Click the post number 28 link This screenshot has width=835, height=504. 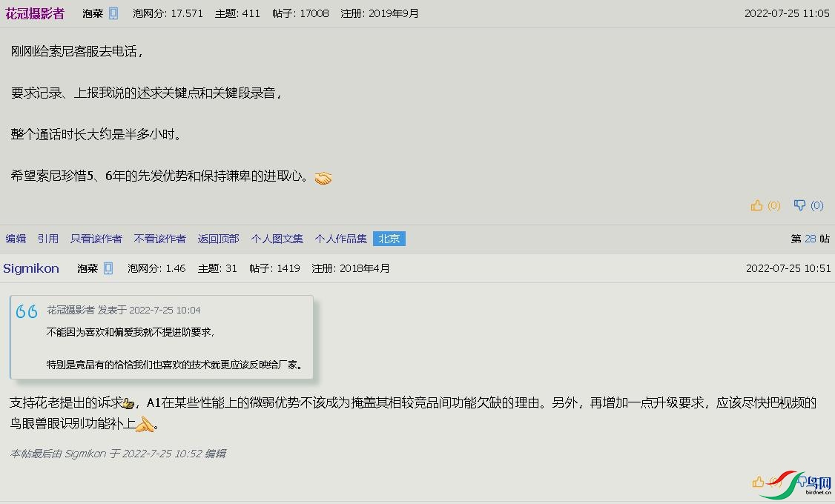click(x=810, y=239)
